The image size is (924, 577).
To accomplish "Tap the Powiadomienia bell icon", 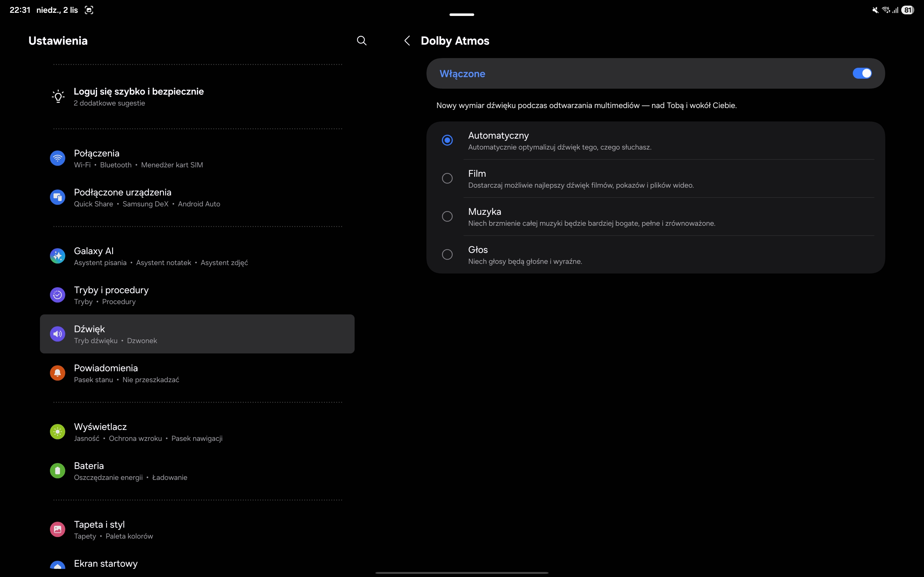I will [x=58, y=373].
